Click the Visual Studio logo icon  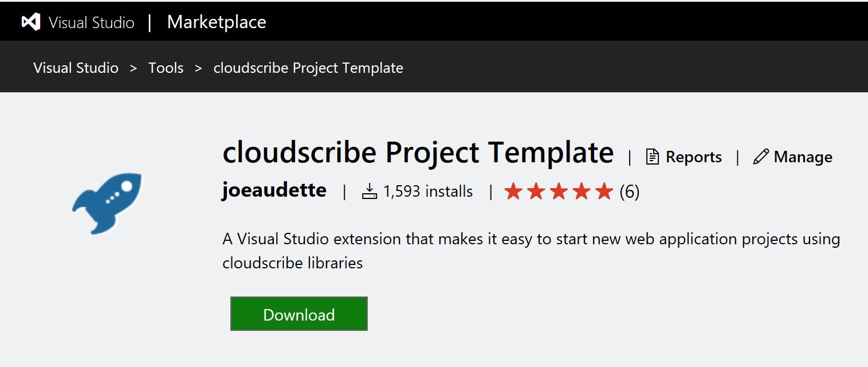30,22
